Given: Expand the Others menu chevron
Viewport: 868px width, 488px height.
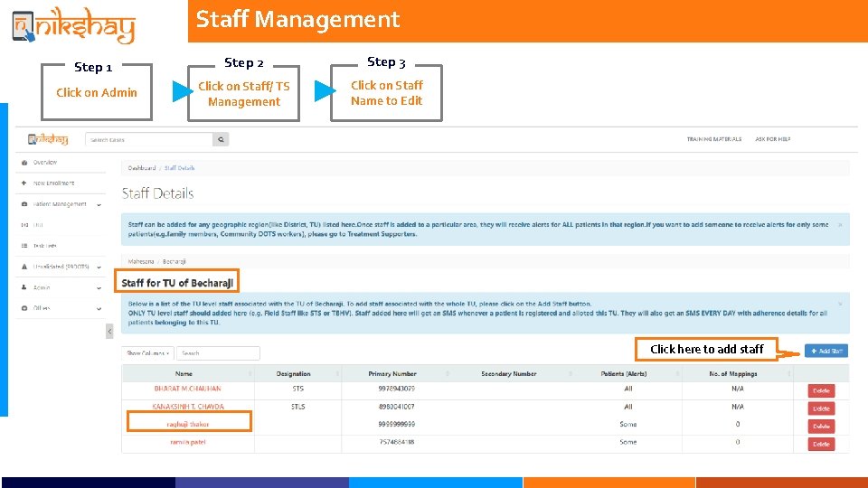Looking at the screenshot, I should click(x=99, y=309).
